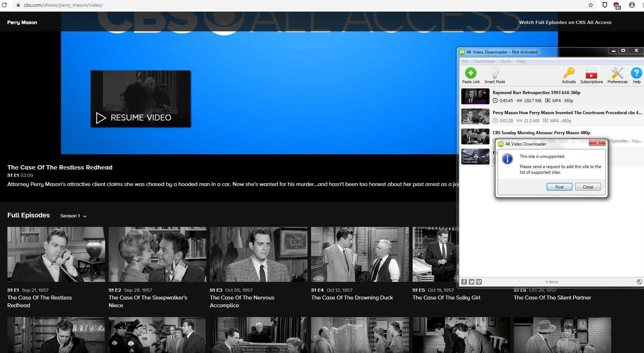Click 'CBS Sunday Morning Almanac Perry Mason 480p' title

[x=541, y=133]
